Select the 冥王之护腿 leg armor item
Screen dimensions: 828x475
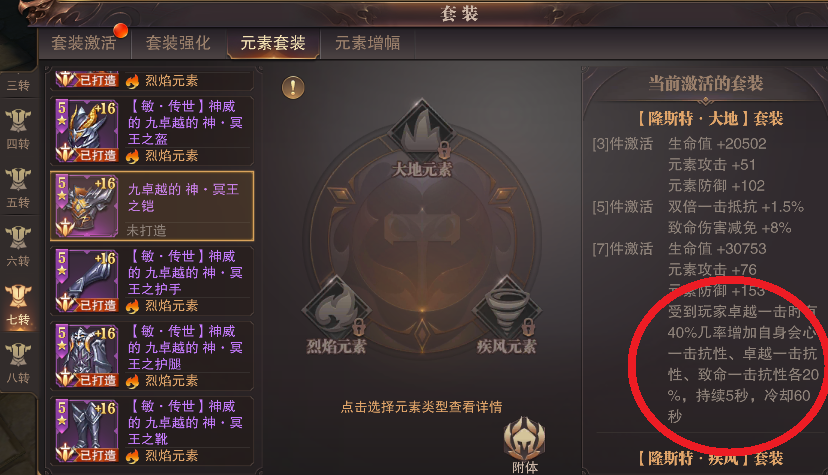152,355
